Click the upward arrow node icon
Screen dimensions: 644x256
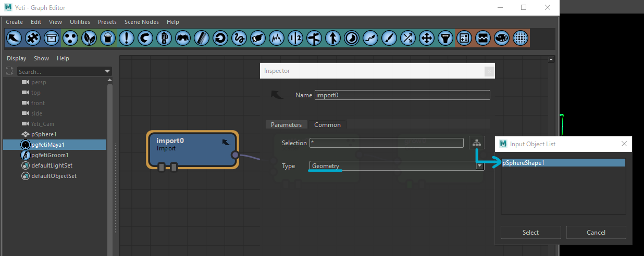tap(333, 37)
